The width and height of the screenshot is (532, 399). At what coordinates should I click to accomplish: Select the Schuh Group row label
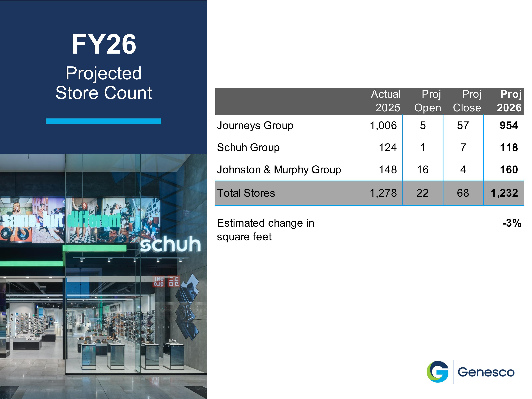(248, 147)
